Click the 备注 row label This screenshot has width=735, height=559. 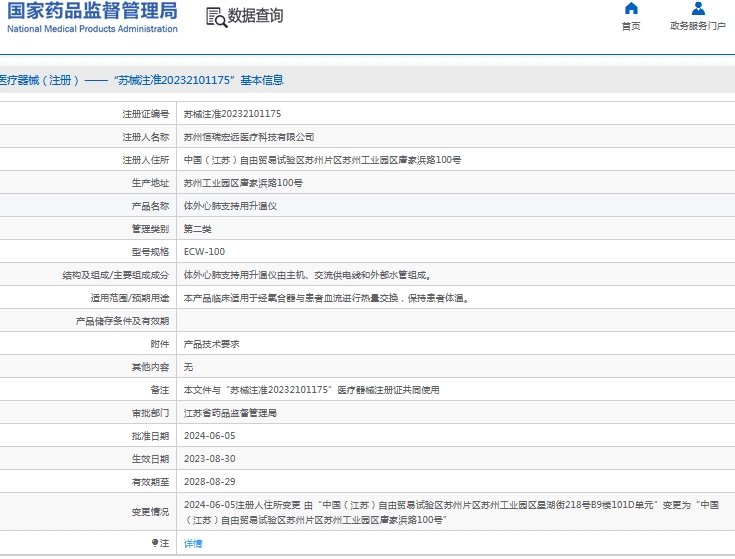[x=159, y=390]
